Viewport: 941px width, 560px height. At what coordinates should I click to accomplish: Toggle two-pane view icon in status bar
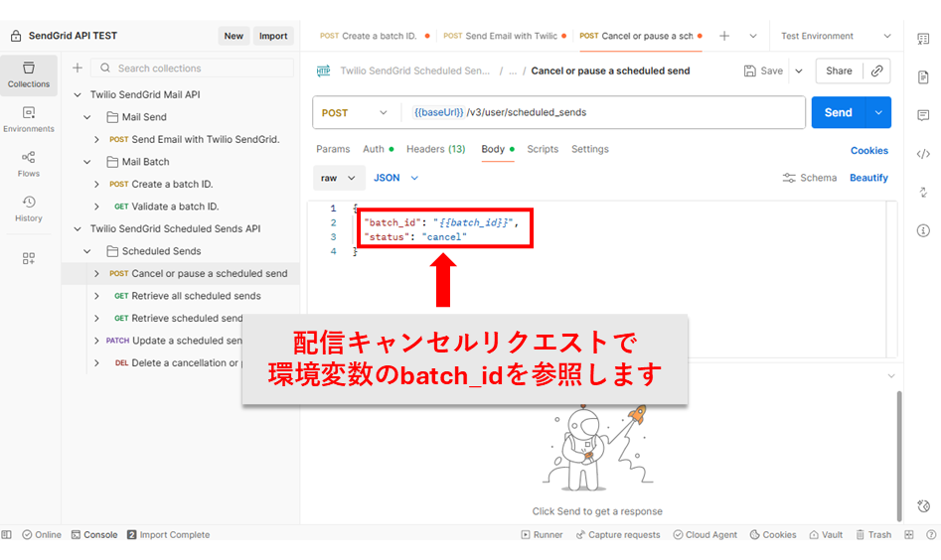click(x=909, y=535)
